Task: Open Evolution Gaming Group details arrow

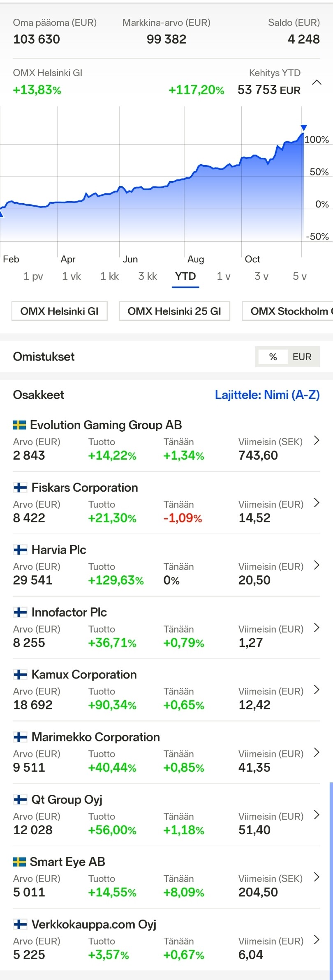Action: pos(317,440)
